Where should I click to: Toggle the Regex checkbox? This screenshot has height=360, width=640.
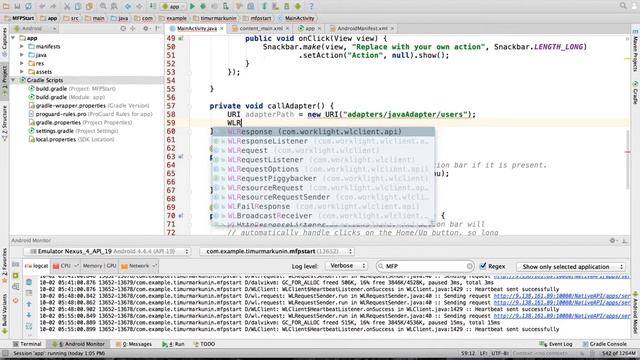pyautogui.click(x=483, y=266)
